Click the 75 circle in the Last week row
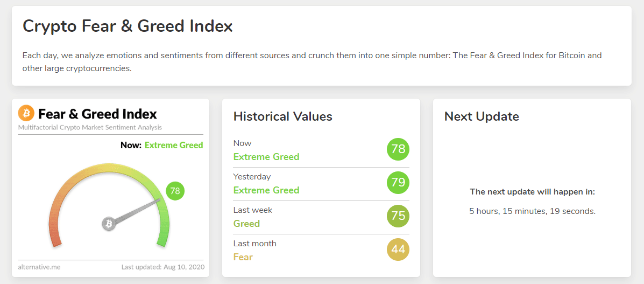Screen dimensions: 644x284 click(x=398, y=216)
